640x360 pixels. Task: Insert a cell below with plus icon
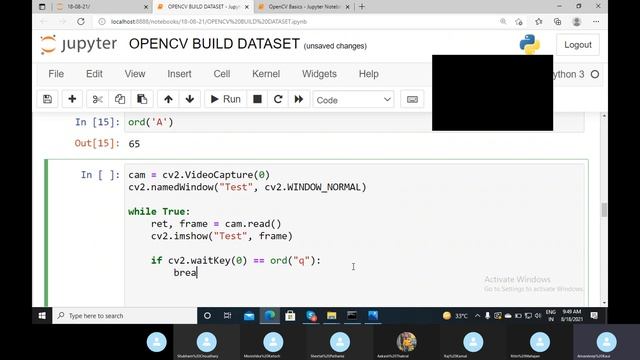coord(72,99)
